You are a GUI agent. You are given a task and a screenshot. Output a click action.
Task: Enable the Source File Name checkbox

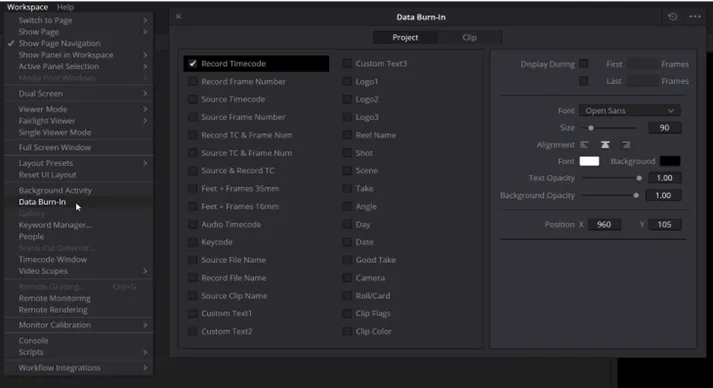(x=192, y=260)
